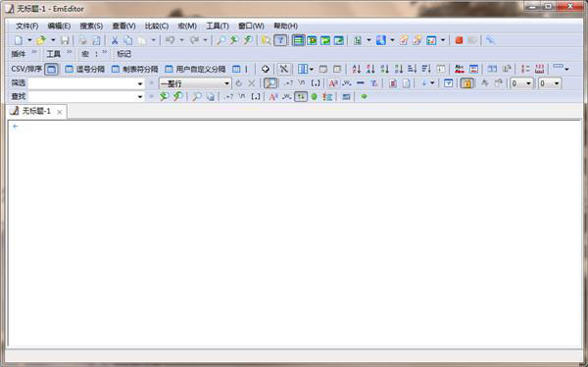Click the Paste clipboard icon
588x367 pixels.
(142, 40)
